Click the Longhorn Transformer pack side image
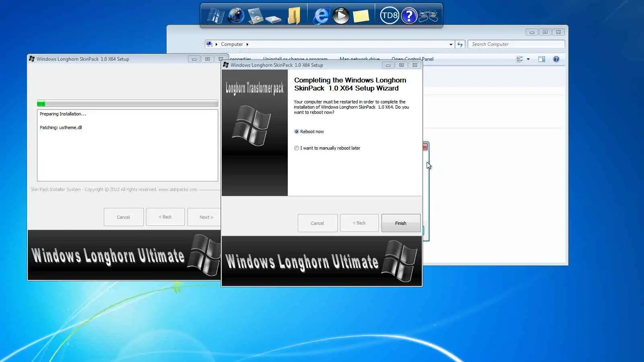The image size is (644, 362). point(255,133)
